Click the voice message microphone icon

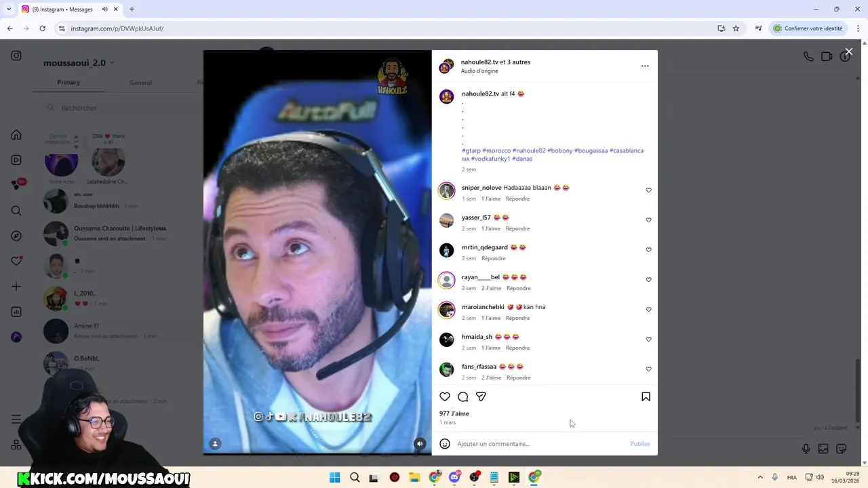tap(806, 449)
